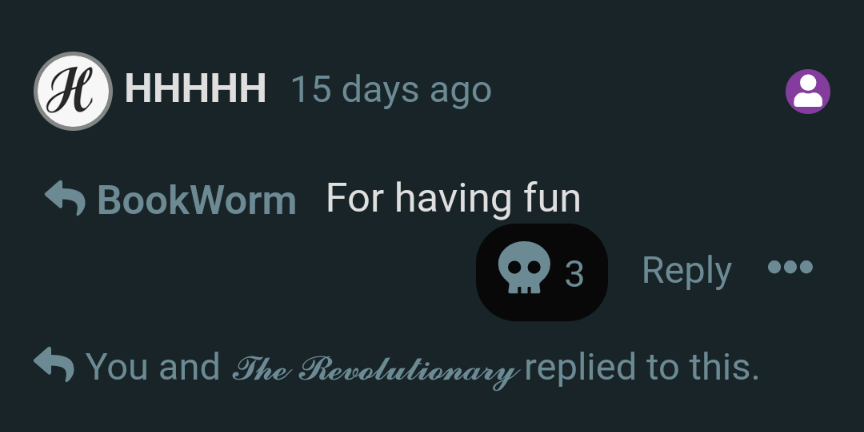Click the black pill behind the skull reaction
This screenshot has width=864, height=432.
pos(542,272)
